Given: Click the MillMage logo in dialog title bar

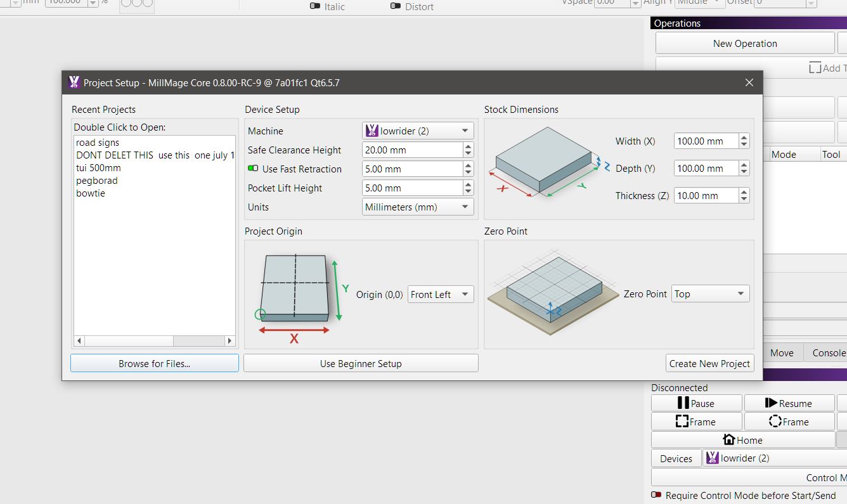Looking at the screenshot, I should tap(74, 82).
